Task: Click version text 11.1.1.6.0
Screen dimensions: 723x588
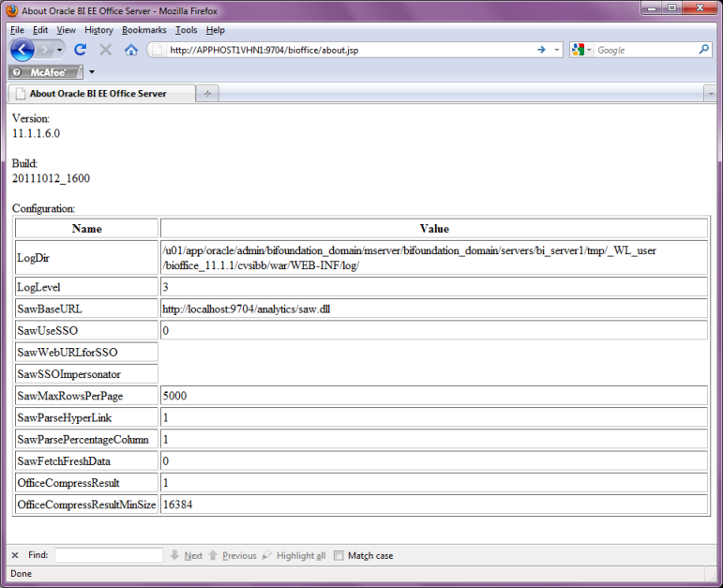Action: tap(36, 134)
